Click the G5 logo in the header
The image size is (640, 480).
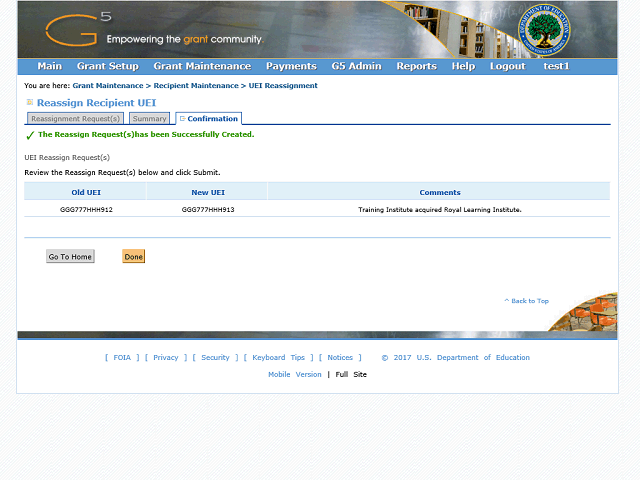78,29
